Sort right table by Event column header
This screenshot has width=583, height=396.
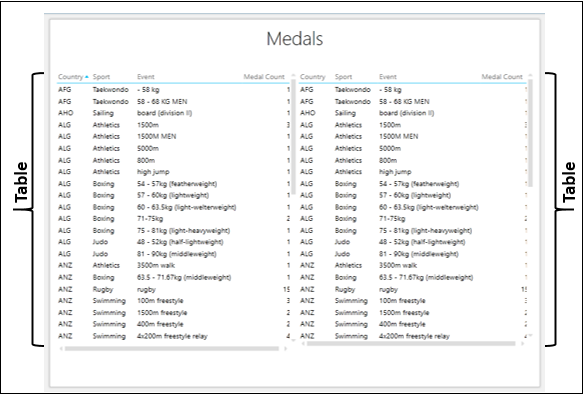388,77
